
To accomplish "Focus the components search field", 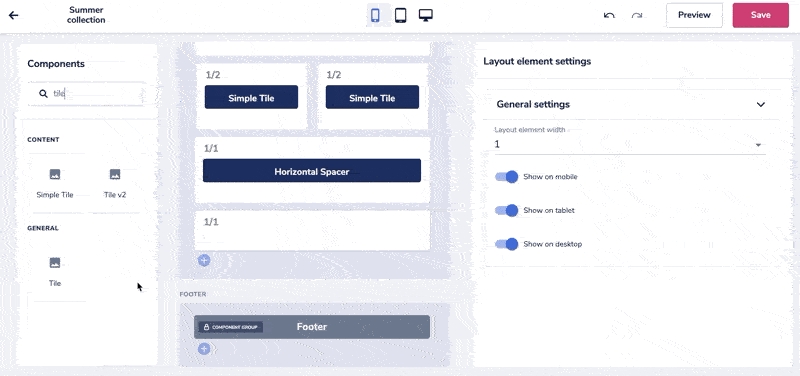I will coord(86,94).
